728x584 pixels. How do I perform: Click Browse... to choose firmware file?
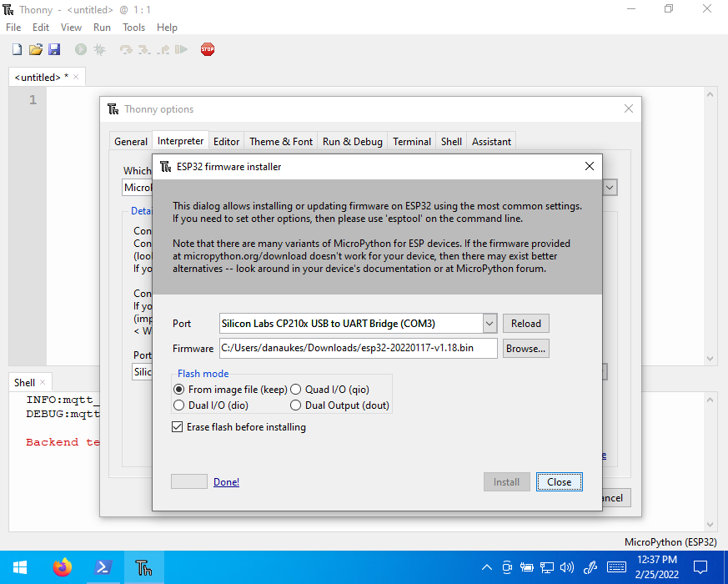pyautogui.click(x=526, y=349)
